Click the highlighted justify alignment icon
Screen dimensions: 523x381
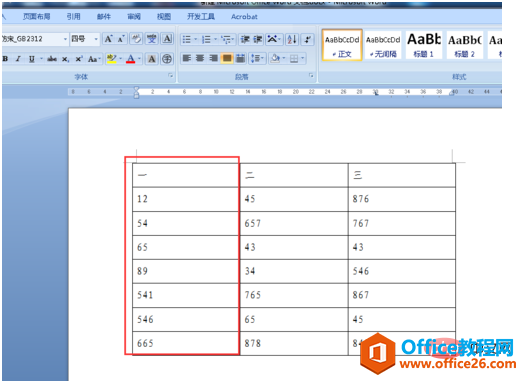(x=227, y=59)
